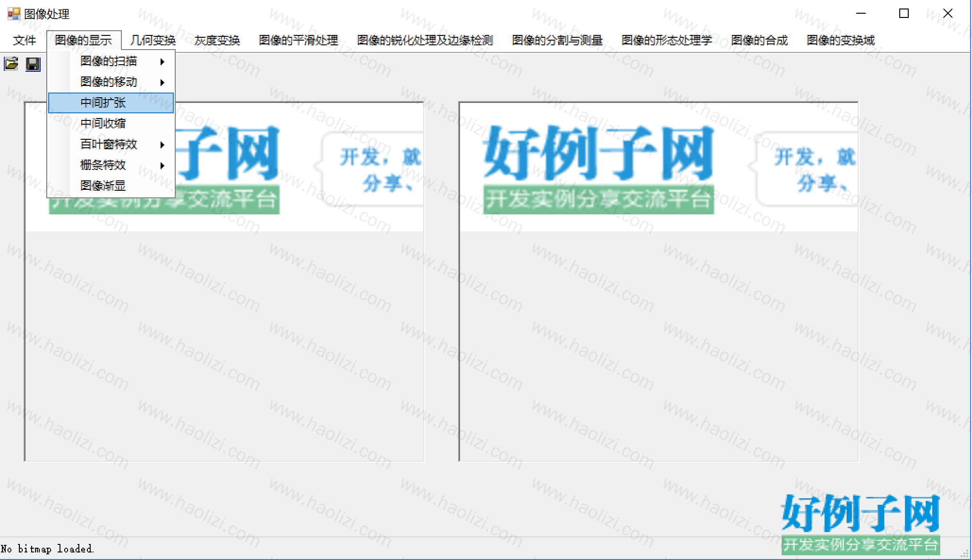Expand the 栅条特效 submenu
Image resolution: width=972 pixels, height=560 pixels.
point(111,165)
